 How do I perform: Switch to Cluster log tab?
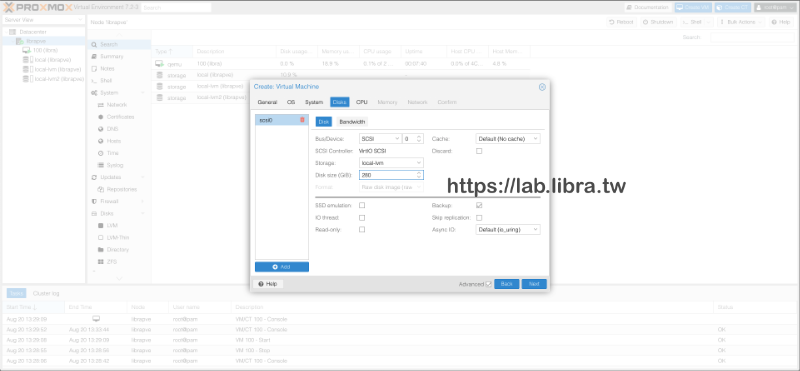(46, 293)
